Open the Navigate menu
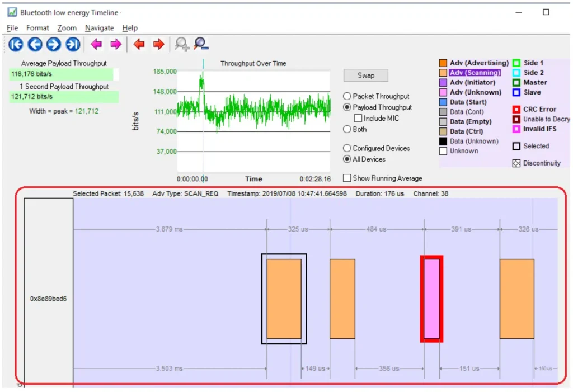 (x=99, y=28)
